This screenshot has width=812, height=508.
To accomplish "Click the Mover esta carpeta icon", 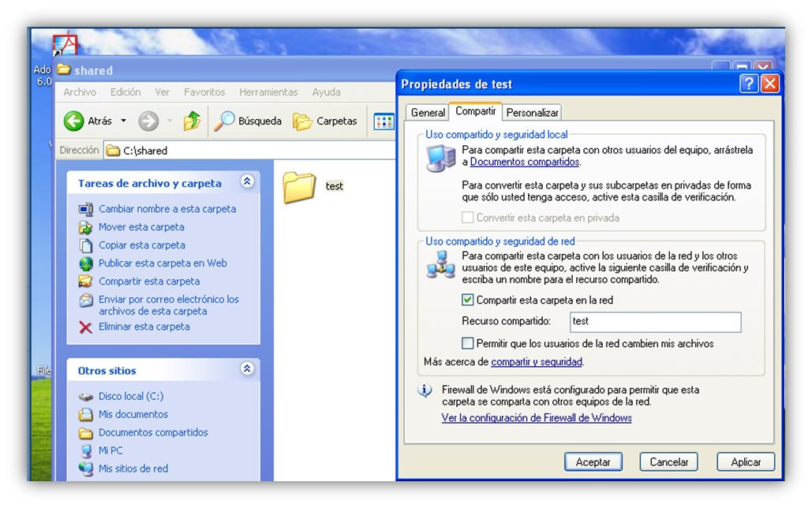I will tap(85, 227).
